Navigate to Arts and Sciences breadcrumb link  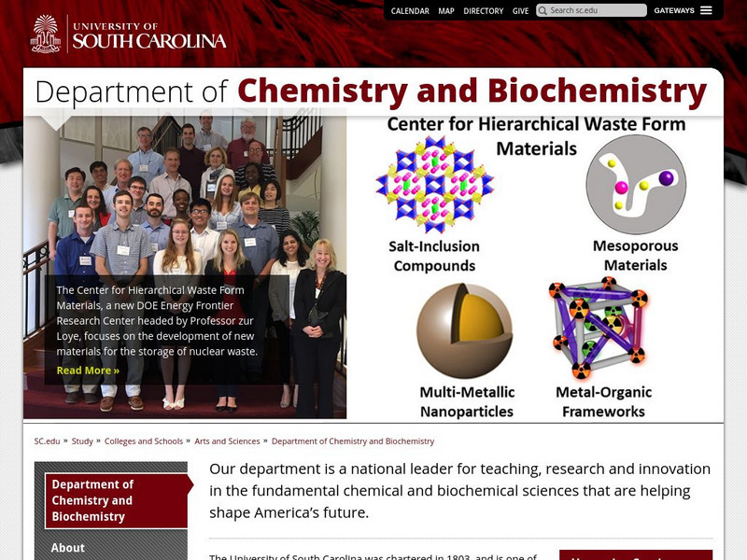227,440
